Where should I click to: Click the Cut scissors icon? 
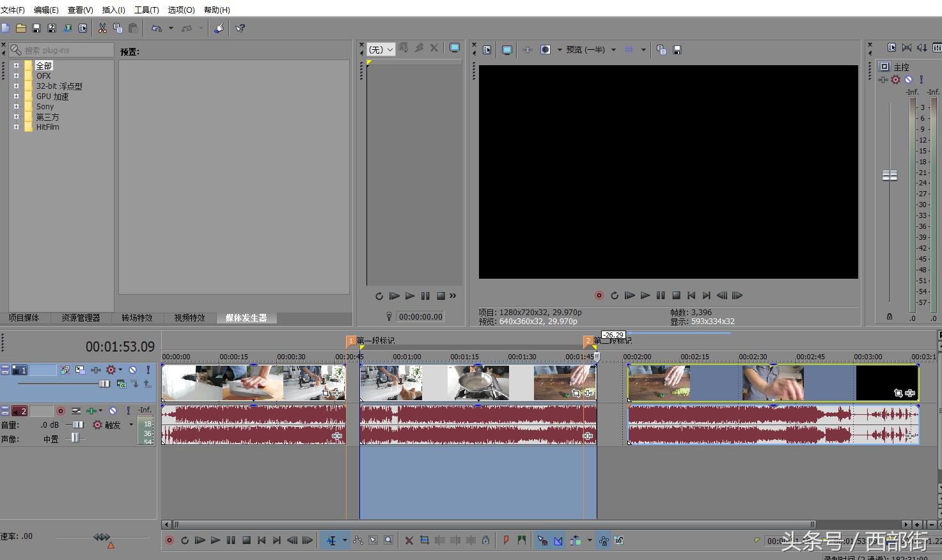point(102,28)
